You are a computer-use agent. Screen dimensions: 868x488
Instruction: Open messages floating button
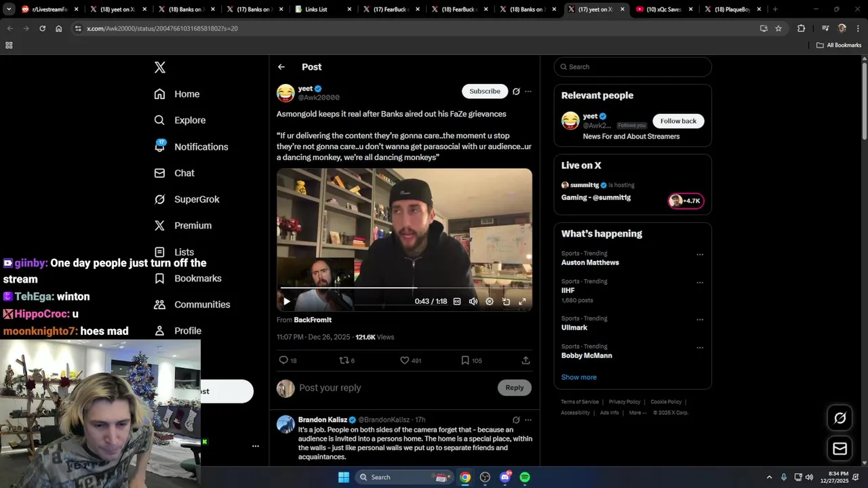(840, 449)
